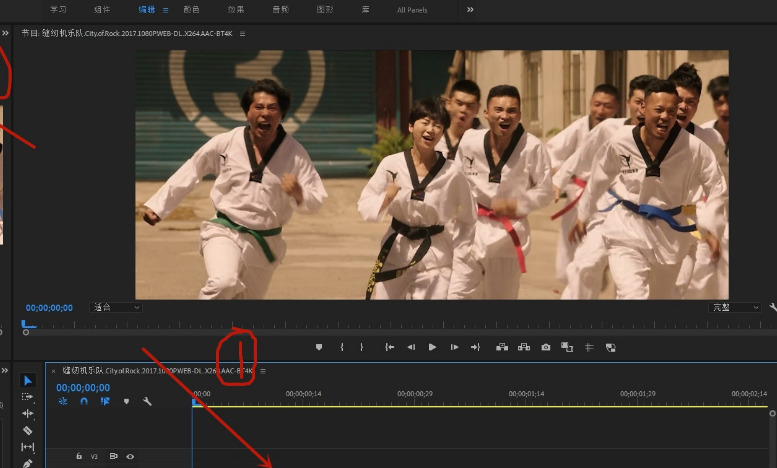Image resolution: width=777 pixels, height=468 pixels.
Task: Close the timeline sequence tab
Action: coord(54,371)
